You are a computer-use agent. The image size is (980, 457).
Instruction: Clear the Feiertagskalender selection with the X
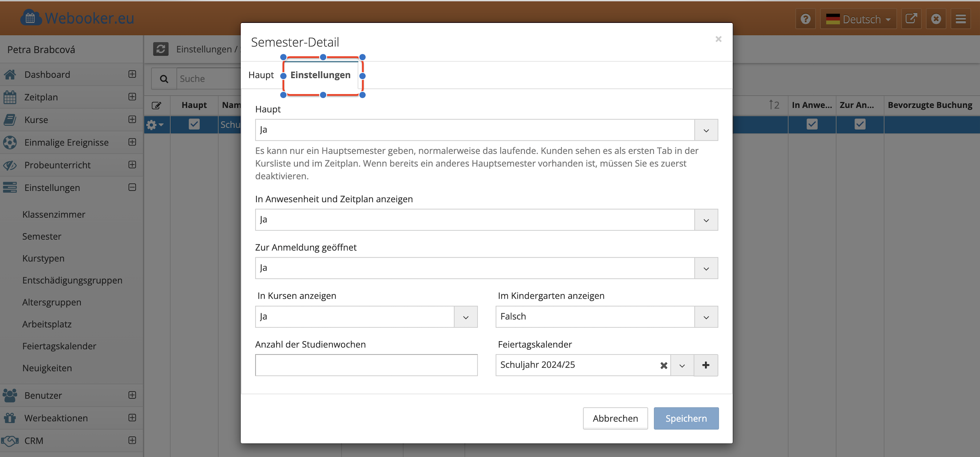click(664, 365)
